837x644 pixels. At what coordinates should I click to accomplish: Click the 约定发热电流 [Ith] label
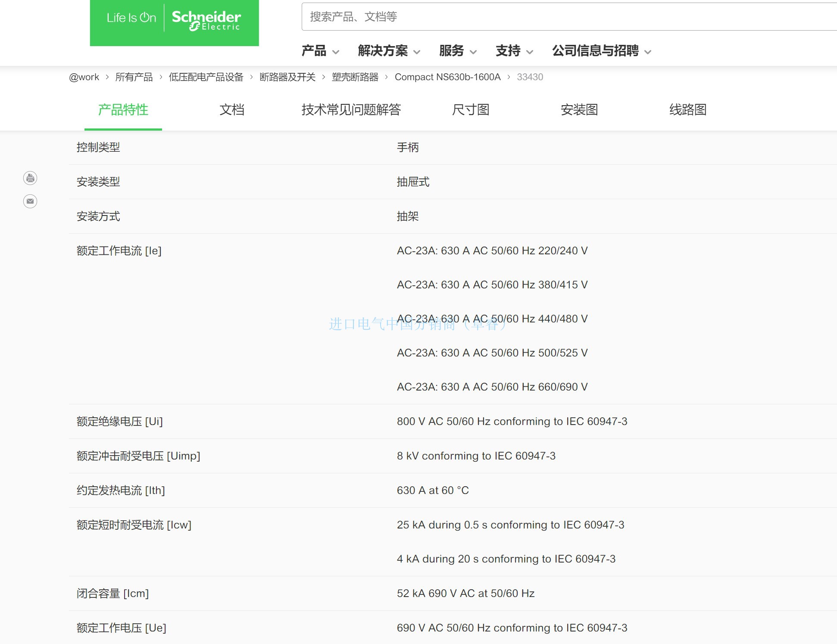tap(121, 491)
